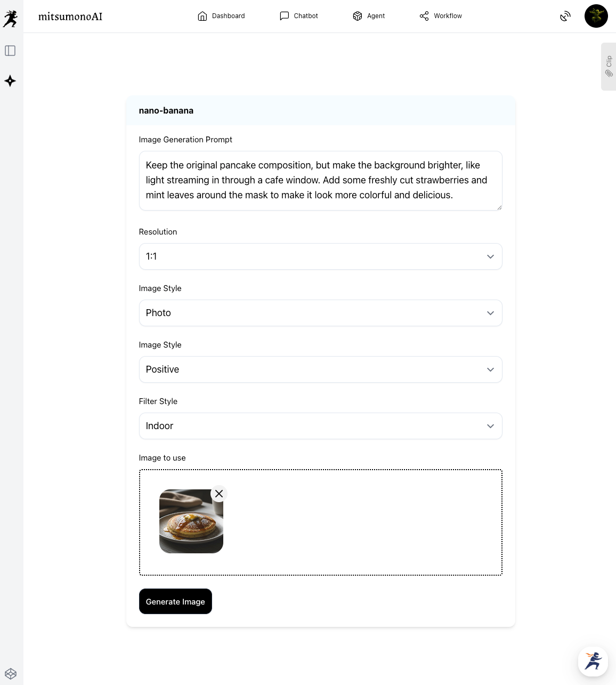This screenshot has width=616, height=685.
Task: Go to the Dashboard tab
Action: [x=221, y=16]
